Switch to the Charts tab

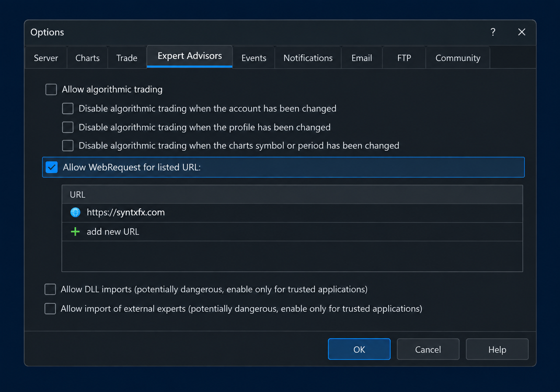click(87, 58)
